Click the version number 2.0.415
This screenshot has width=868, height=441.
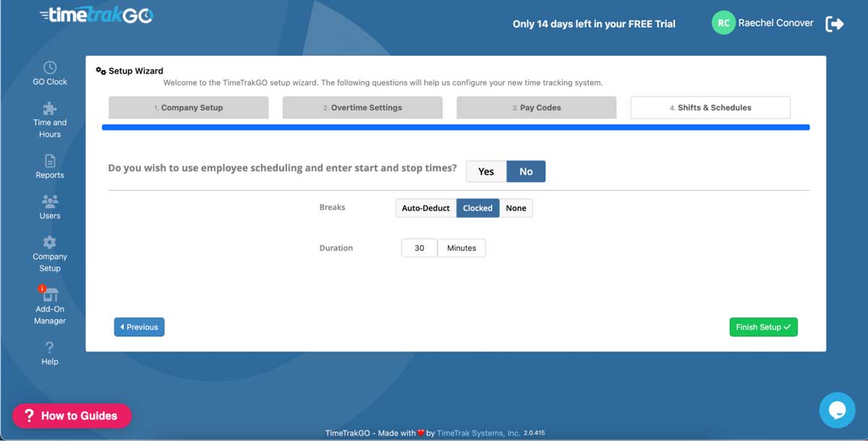click(535, 433)
